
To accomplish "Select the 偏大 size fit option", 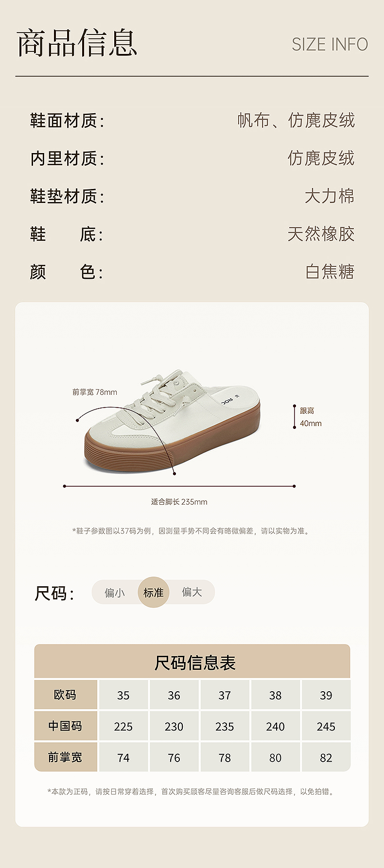I will [x=192, y=592].
